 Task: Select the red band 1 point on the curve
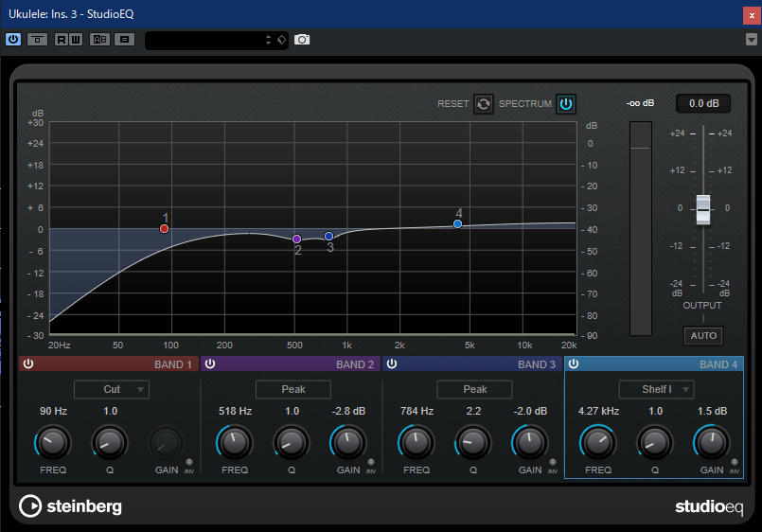[165, 229]
